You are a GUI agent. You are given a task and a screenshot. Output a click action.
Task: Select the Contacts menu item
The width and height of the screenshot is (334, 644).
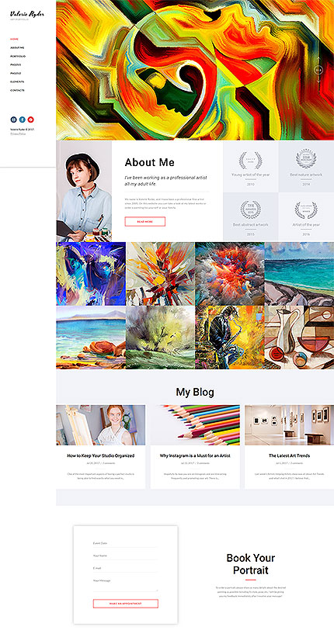tap(17, 90)
